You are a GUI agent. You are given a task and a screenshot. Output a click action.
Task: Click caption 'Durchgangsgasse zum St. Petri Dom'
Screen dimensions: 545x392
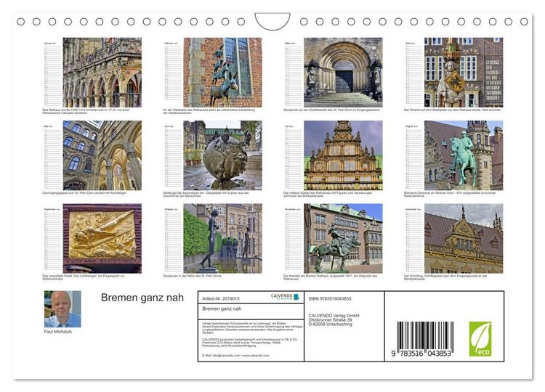pos(84,192)
